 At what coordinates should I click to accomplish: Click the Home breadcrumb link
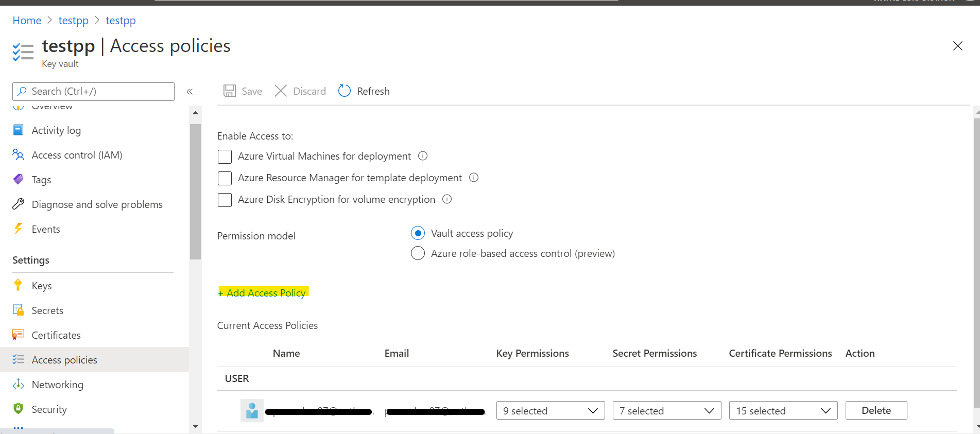pyautogui.click(x=27, y=21)
